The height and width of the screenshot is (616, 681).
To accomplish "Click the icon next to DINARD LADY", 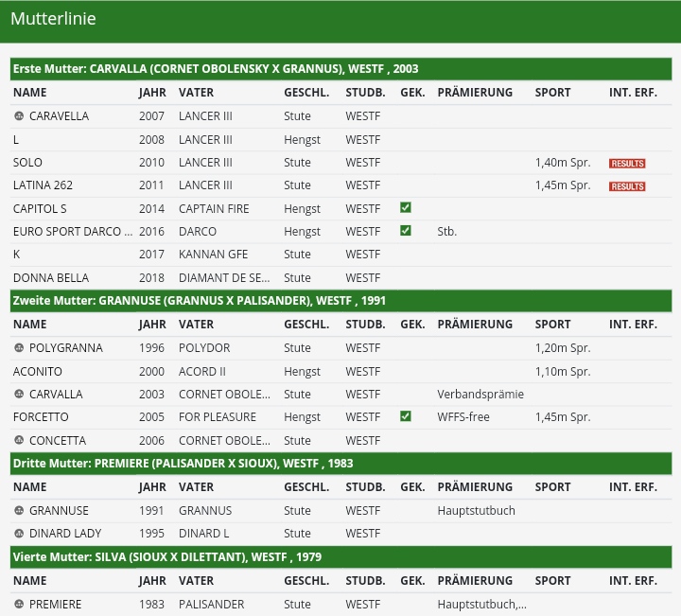I will (x=19, y=534).
